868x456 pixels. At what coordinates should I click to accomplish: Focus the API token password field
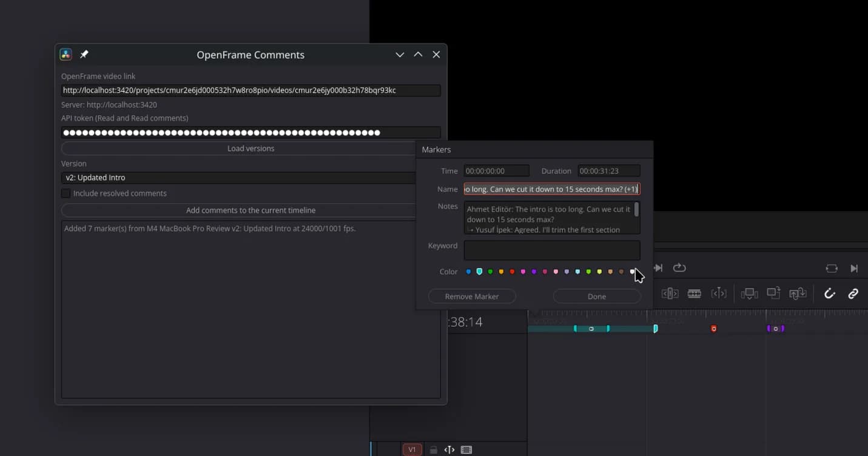[251, 133]
